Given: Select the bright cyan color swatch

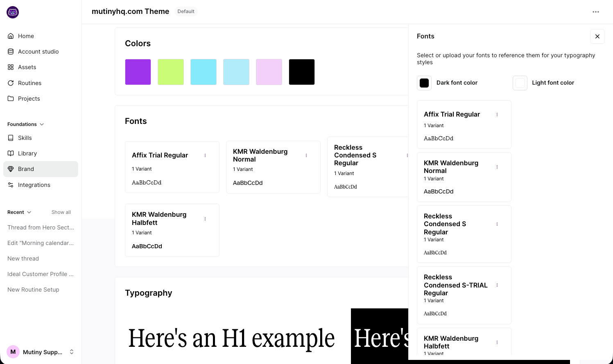Looking at the screenshot, I should [204, 72].
